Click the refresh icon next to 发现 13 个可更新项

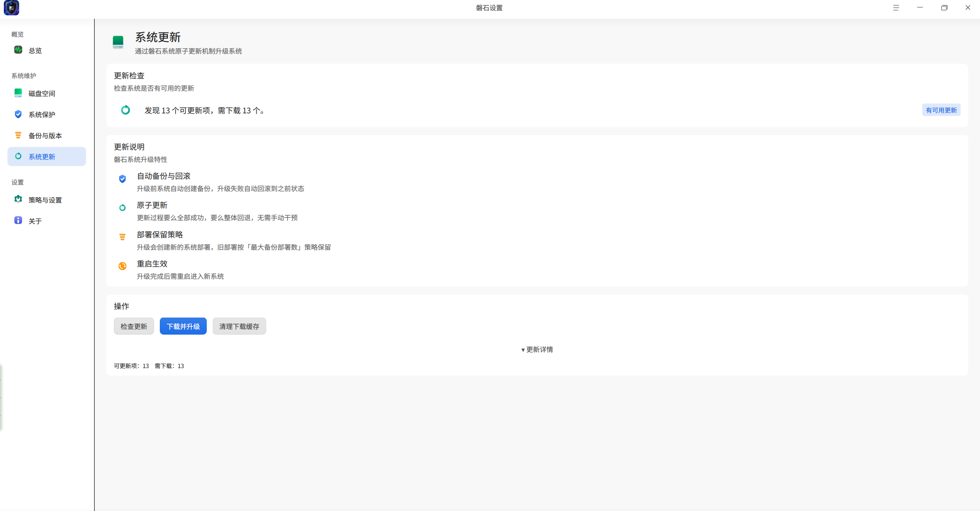(x=125, y=110)
